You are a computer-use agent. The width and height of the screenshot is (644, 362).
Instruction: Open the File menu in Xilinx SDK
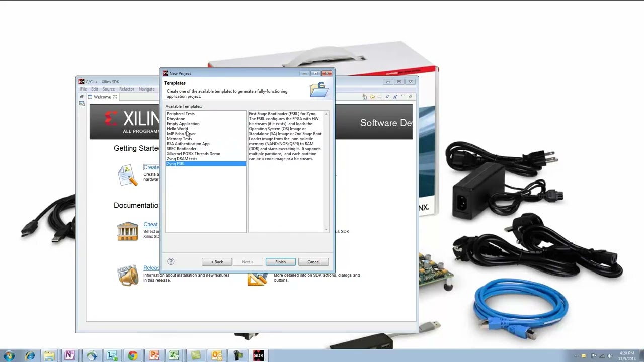click(84, 89)
